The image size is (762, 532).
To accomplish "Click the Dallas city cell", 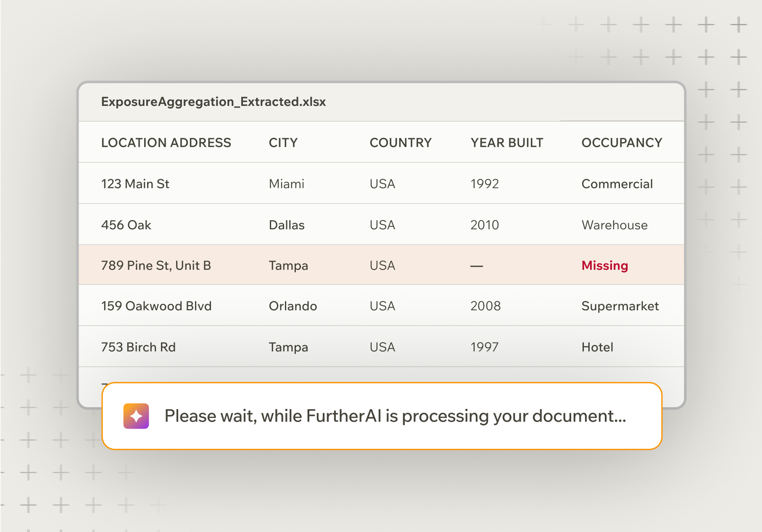I will coord(286,225).
